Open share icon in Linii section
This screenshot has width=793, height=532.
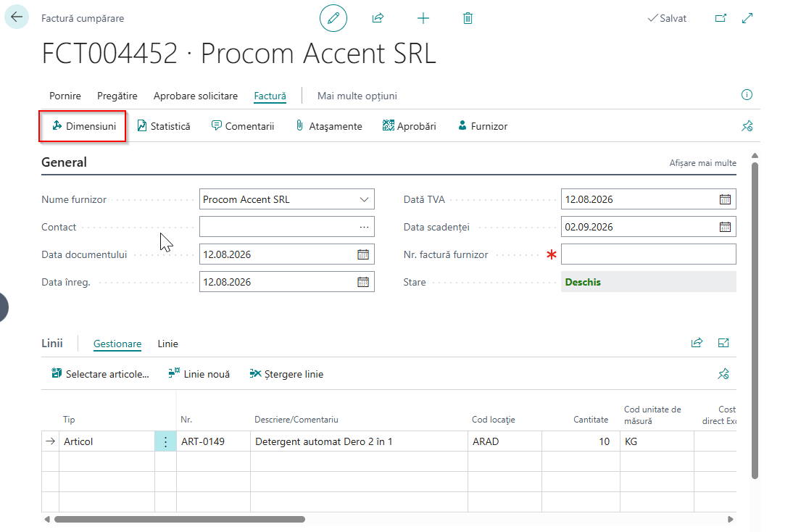pos(697,343)
